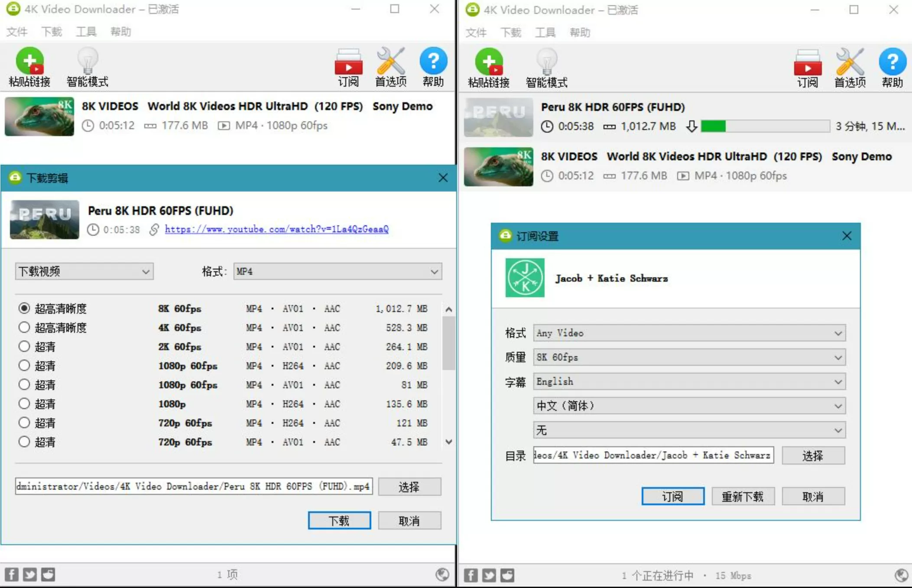912x588 pixels.
Task: Click the blue Download button in the clip dialog
Action: [339, 520]
